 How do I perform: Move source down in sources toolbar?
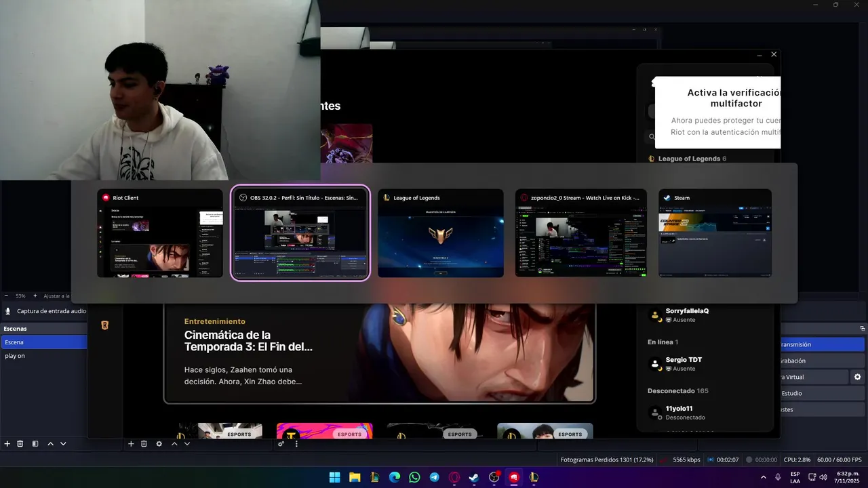click(187, 444)
